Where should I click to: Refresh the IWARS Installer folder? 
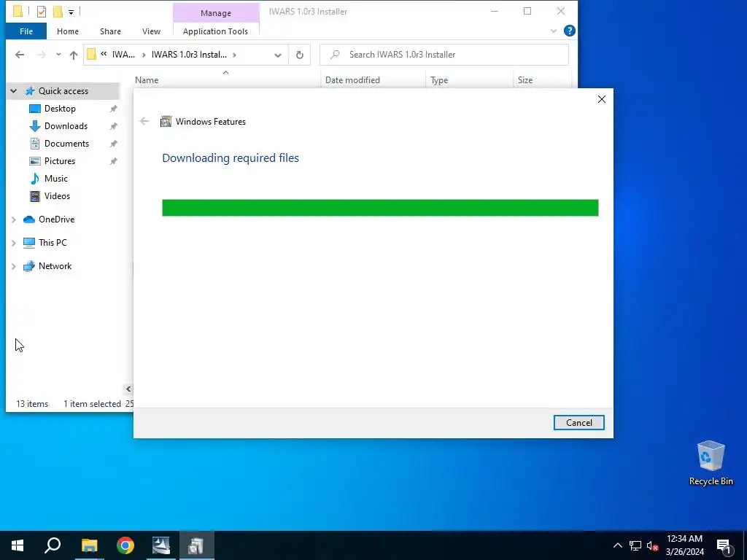pyautogui.click(x=300, y=55)
